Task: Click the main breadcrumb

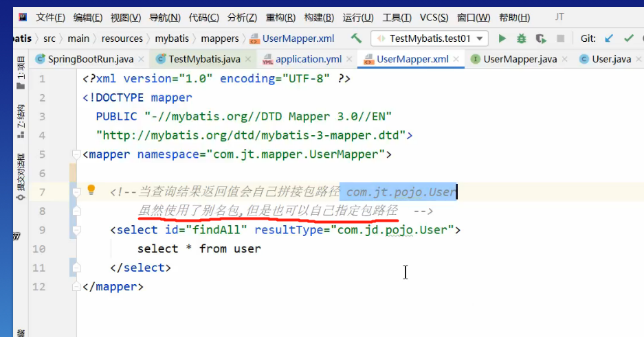Action: point(78,38)
